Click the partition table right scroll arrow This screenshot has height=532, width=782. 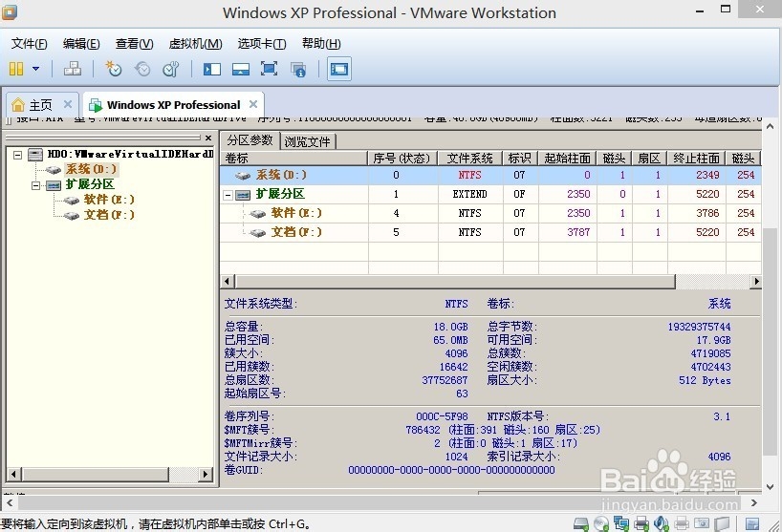click(x=756, y=282)
